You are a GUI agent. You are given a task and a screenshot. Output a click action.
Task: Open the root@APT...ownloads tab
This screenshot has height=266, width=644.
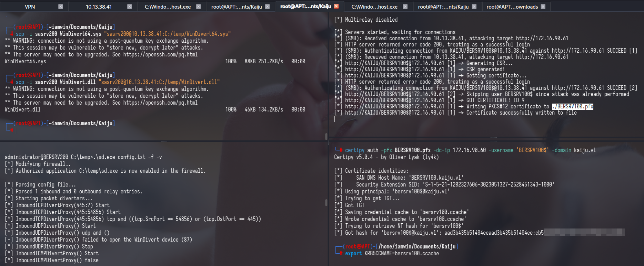coord(512,7)
